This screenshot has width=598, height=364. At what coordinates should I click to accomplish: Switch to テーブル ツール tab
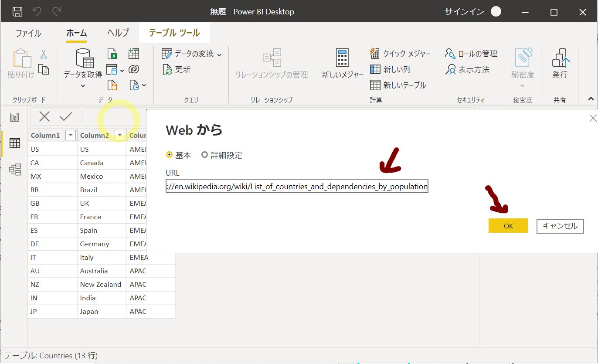click(174, 33)
